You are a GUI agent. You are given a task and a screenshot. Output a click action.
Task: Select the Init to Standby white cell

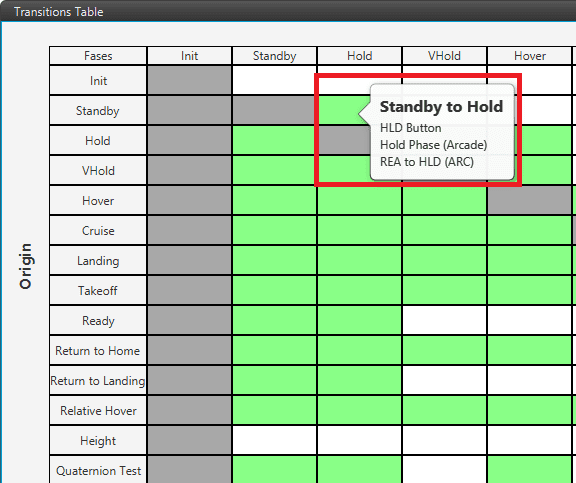pos(274,80)
